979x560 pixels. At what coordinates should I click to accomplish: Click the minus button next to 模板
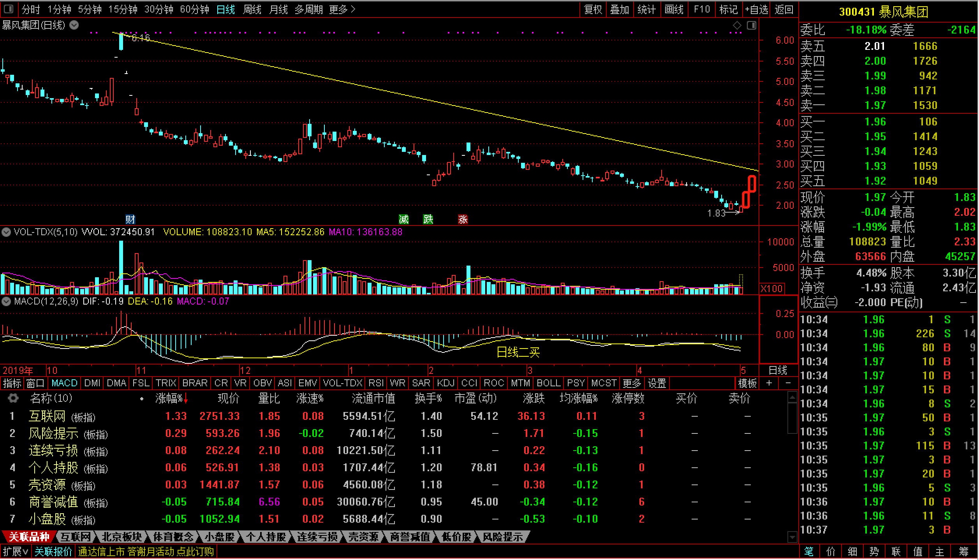coord(788,383)
